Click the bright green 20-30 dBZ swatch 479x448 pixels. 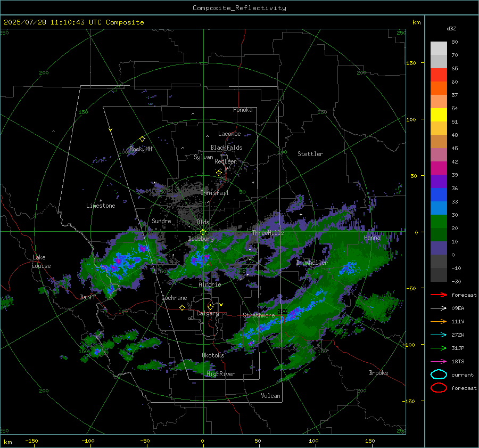[x=439, y=222]
